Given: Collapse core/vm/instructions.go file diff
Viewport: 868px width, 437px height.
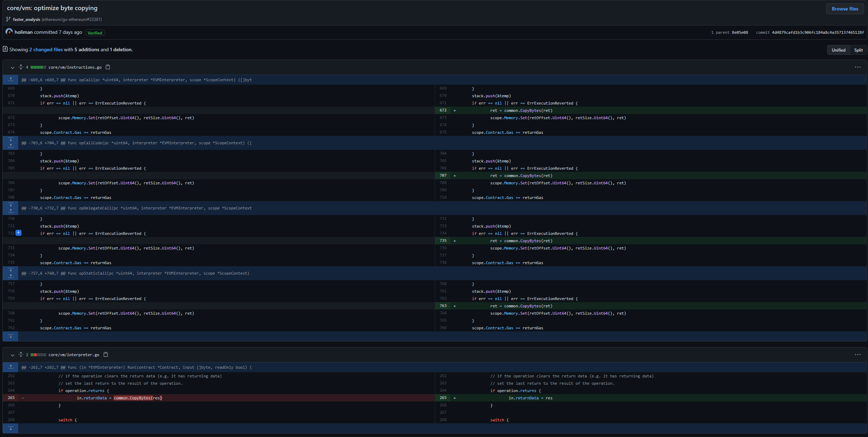Looking at the screenshot, I should click(13, 67).
